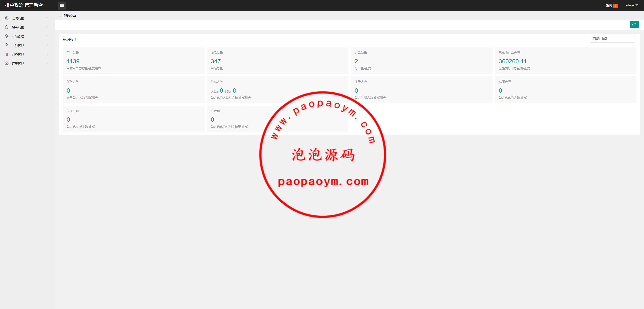Click completed order amount 360260.11
Image resolution: width=644 pixels, height=309 pixels.
512,61
